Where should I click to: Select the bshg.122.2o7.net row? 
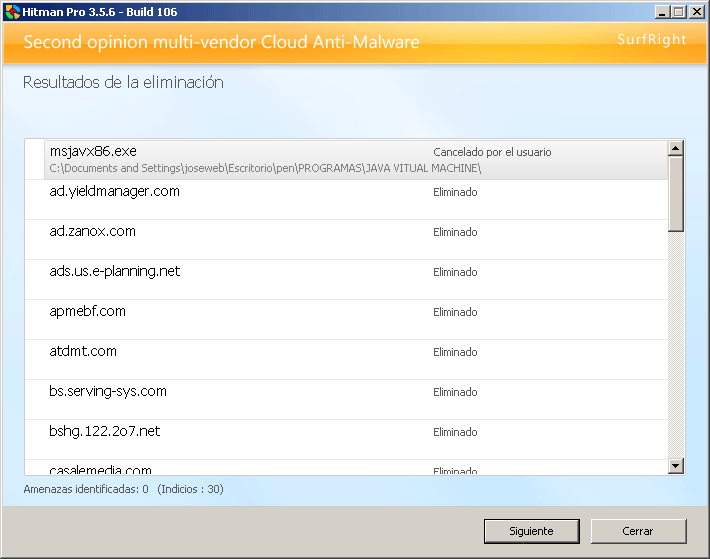[x=346, y=439]
